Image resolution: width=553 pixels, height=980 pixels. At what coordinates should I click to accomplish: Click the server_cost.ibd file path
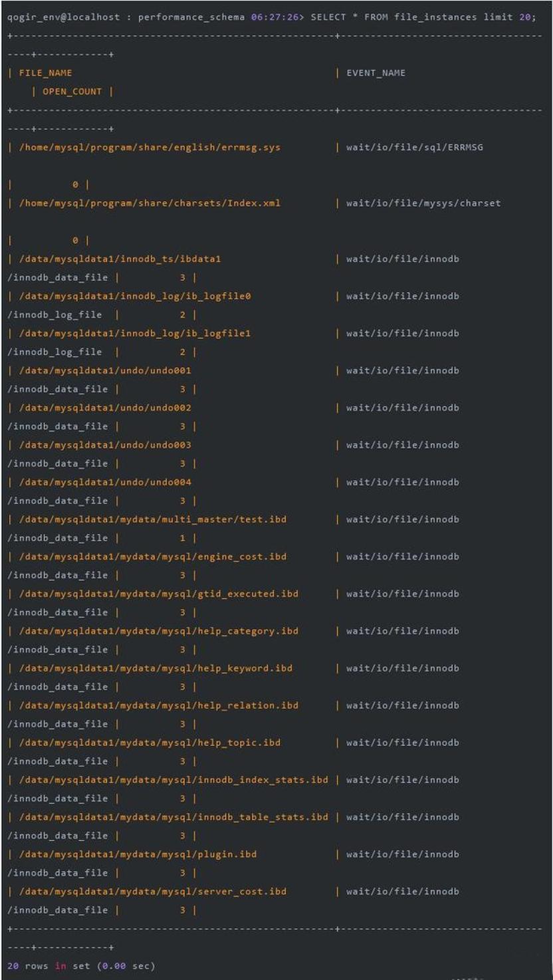pyautogui.click(x=153, y=892)
